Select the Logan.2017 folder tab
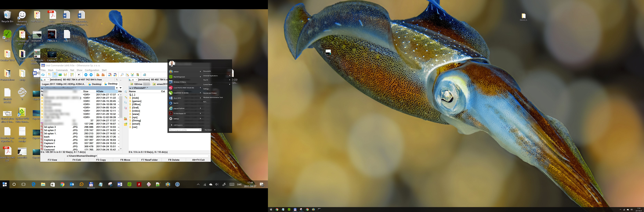Image resolution: width=644 pixels, height=212 pixels. click(63, 84)
